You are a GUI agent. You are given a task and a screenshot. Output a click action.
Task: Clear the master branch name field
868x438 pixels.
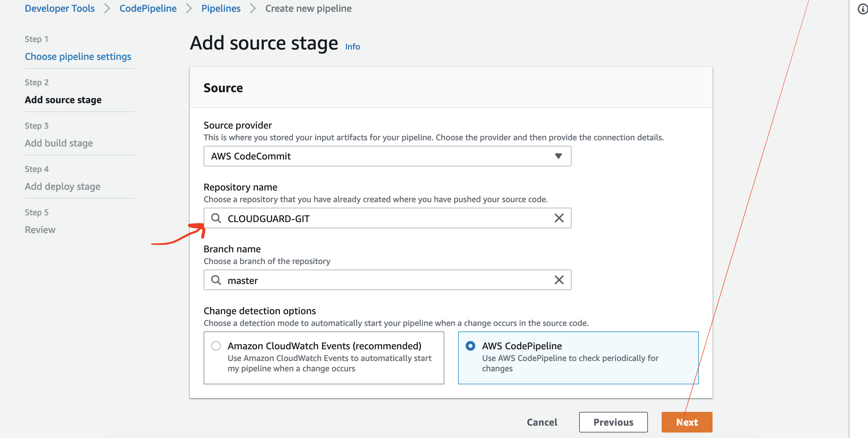559,280
